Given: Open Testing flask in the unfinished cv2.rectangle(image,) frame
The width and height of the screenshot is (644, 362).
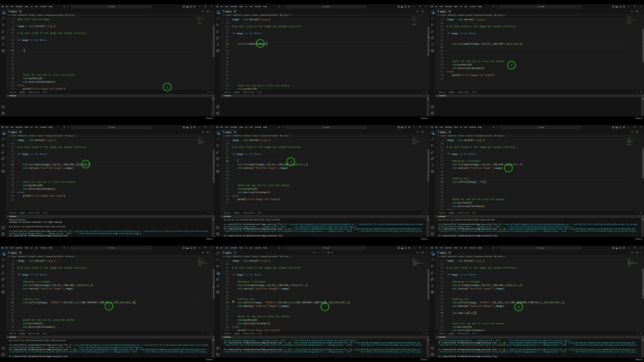Looking at the screenshot, I should pyautogui.click(x=218, y=44).
